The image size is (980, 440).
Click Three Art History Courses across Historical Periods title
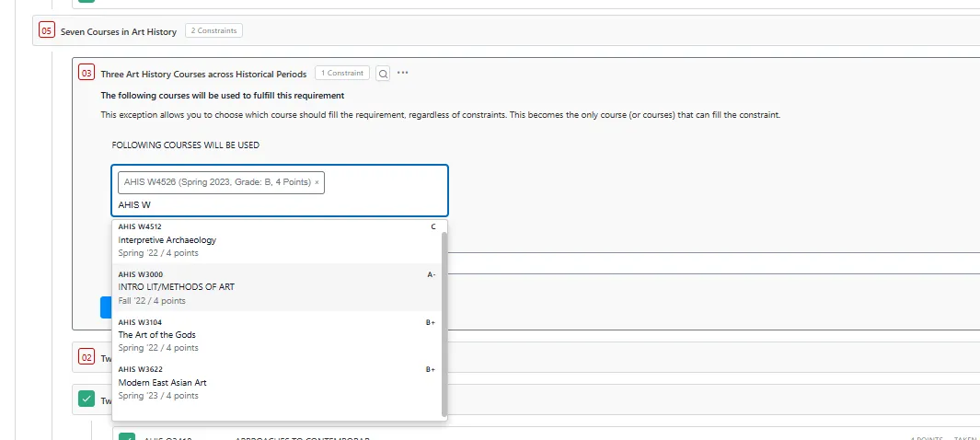click(203, 74)
